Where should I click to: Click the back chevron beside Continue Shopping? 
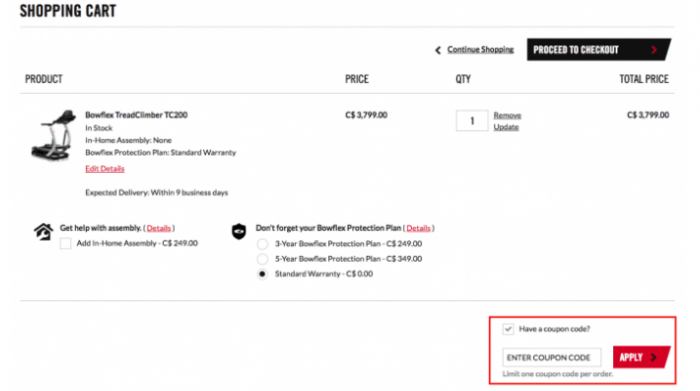coord(438,50)
